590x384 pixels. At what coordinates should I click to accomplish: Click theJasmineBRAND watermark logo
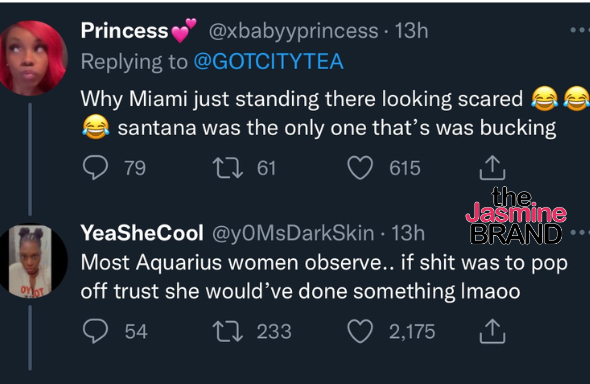516,216
